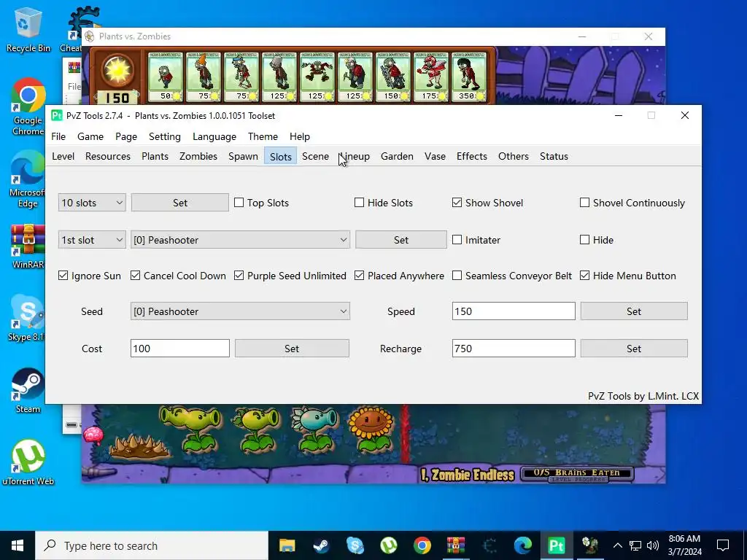Click Set button for Cost
This screenshot has width=747, height=560.
tap(292, 348)
